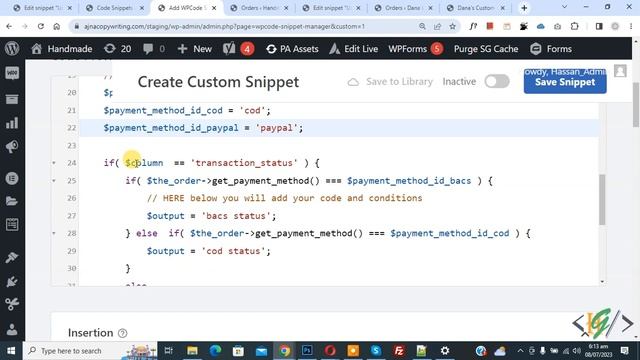
Task: Click Purge SG Cache
Action: (x=486, y=49)
